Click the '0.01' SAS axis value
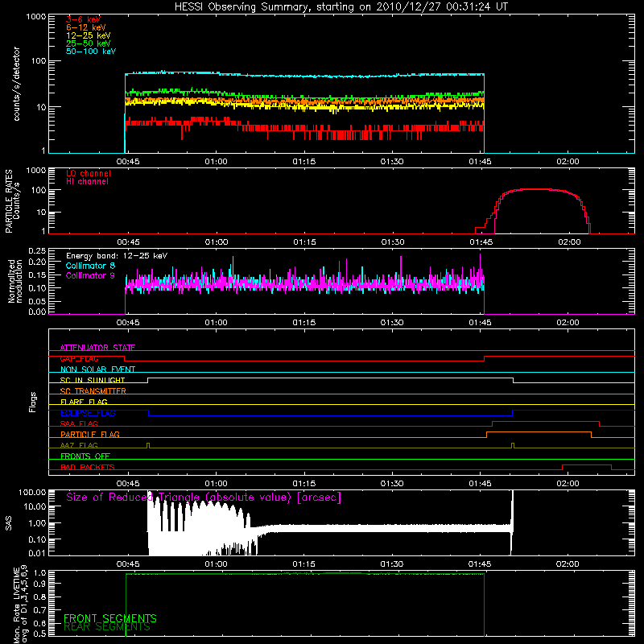This screenshot has height=644, width=644. (x=37, y=553)
